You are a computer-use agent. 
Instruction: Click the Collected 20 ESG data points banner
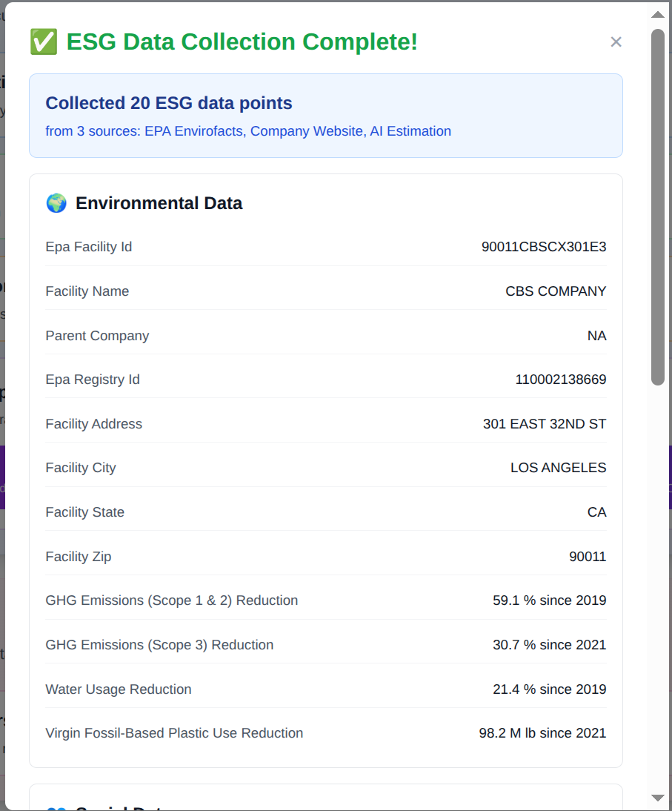[169, 103]
